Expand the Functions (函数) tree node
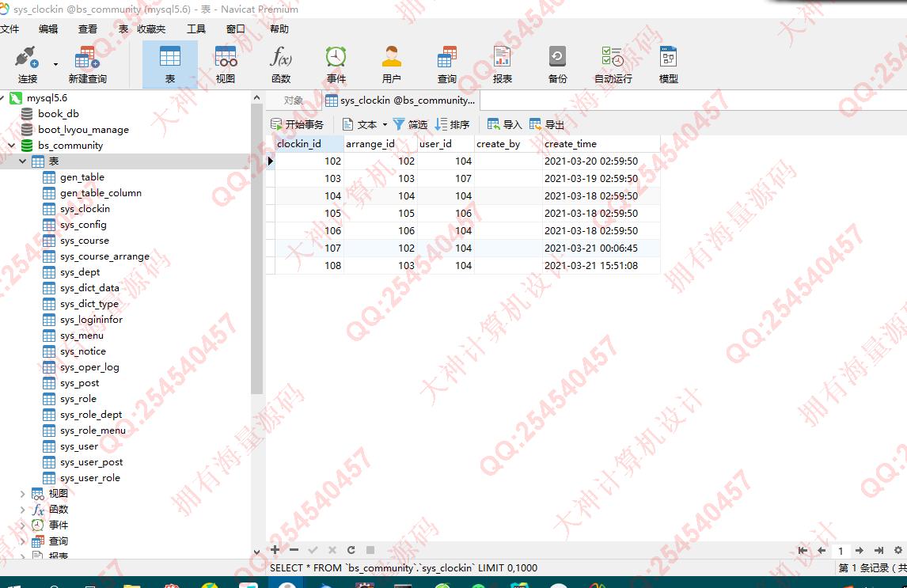This screenshot has width=907, height=588. click(23, 510)
